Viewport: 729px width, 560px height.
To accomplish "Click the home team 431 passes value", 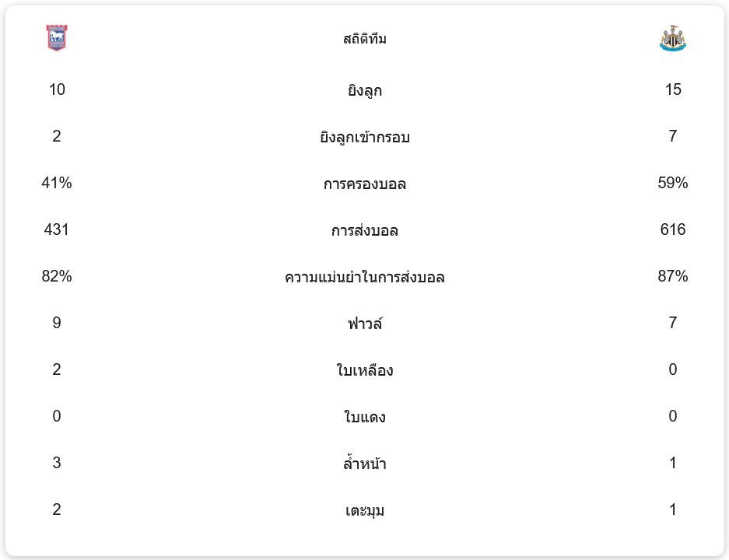I will (x=57, y=229).
